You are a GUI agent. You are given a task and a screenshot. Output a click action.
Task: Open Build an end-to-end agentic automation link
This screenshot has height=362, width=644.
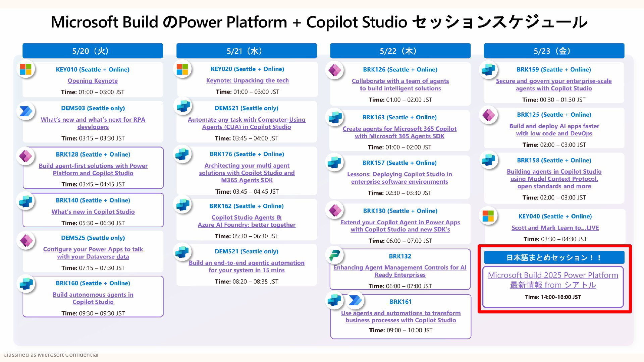247,266
